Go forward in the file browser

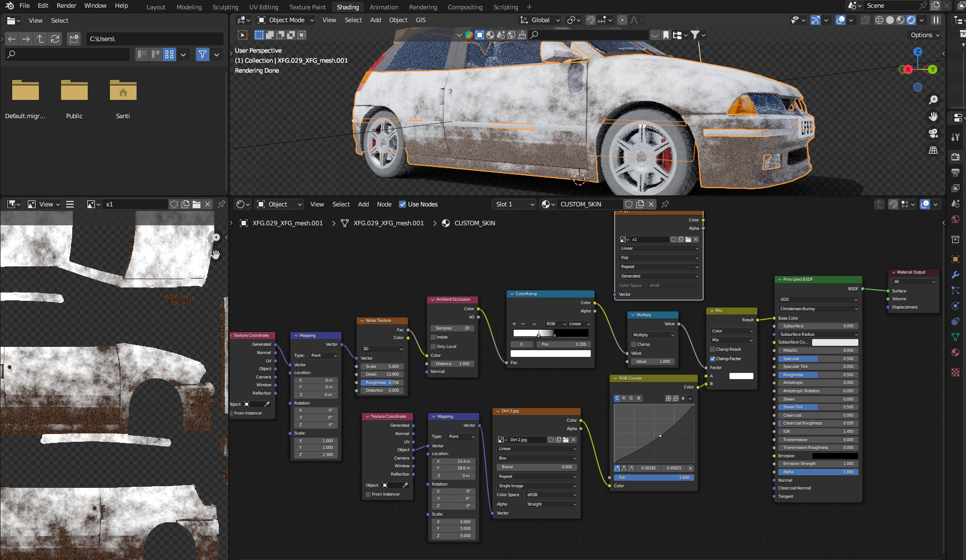26,39
